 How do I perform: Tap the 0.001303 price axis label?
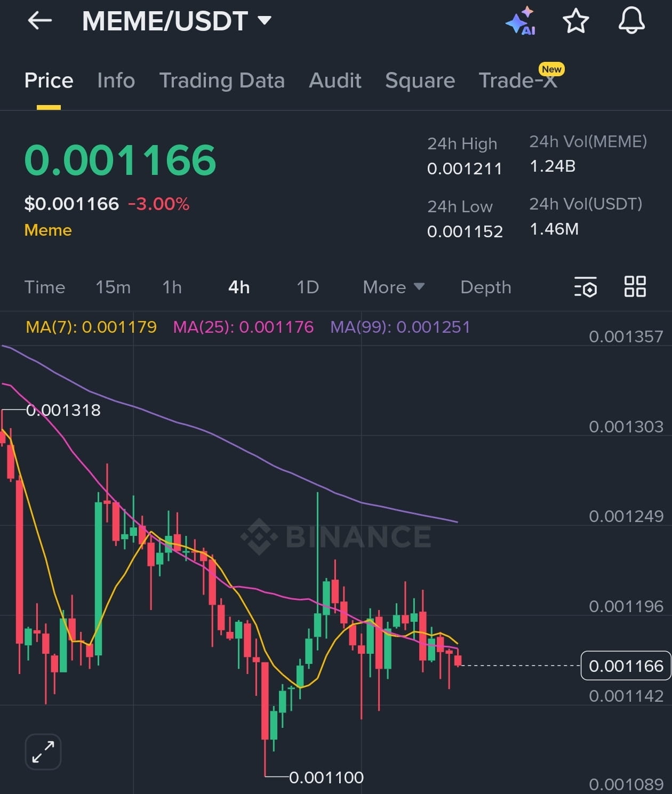click(626, 427)
